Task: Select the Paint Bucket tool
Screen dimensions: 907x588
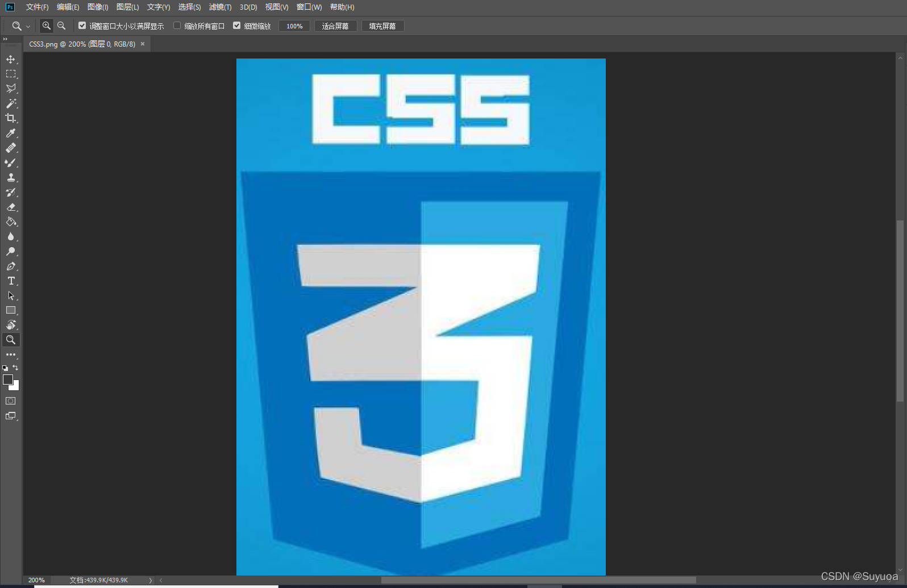Action: pyautogui.click(x=11, y=222)
